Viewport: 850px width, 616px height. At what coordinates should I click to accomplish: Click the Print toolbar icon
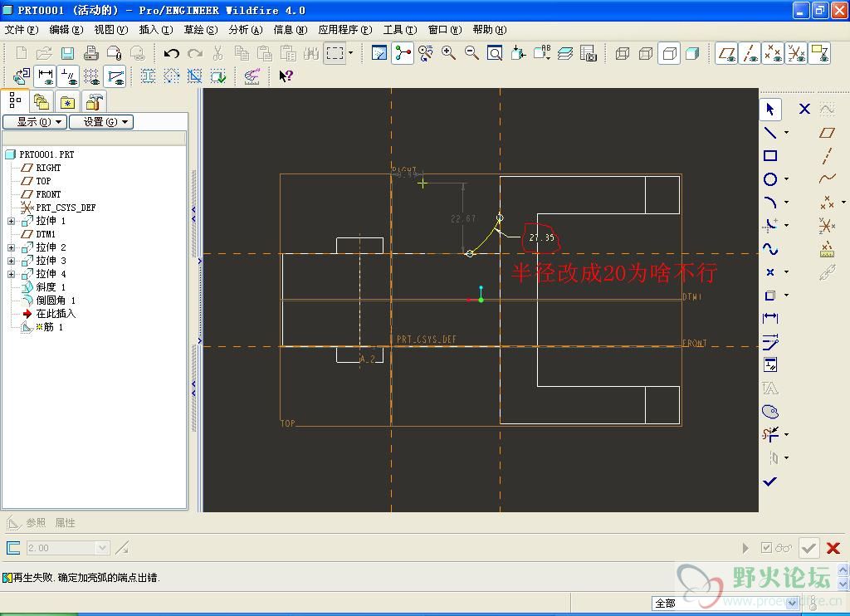pyautogui.click(x=91, y=53)
